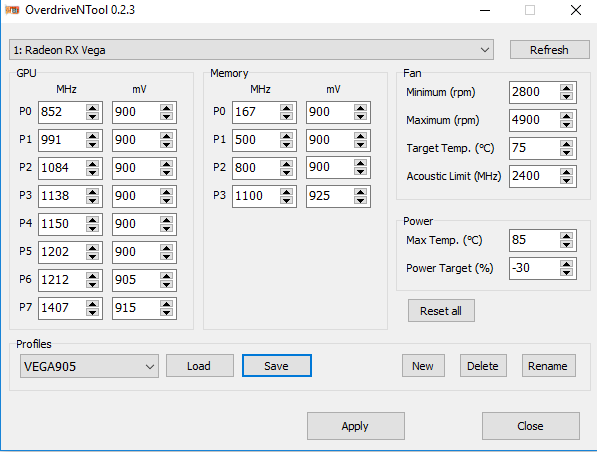This screenshot has width=597, height=452.
Task: Load the selected profile
Action: coord(200,366)
